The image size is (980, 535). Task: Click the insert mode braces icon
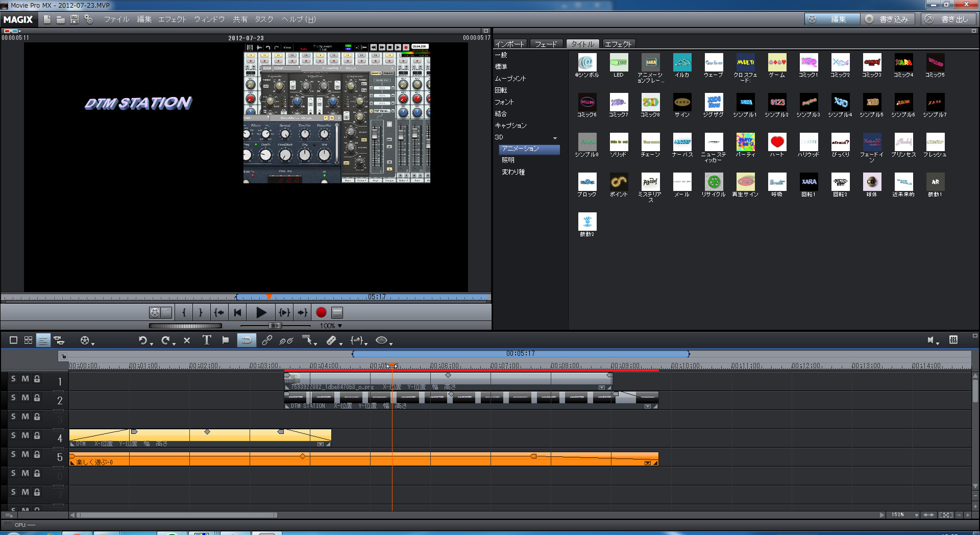(x=356, y=340)
